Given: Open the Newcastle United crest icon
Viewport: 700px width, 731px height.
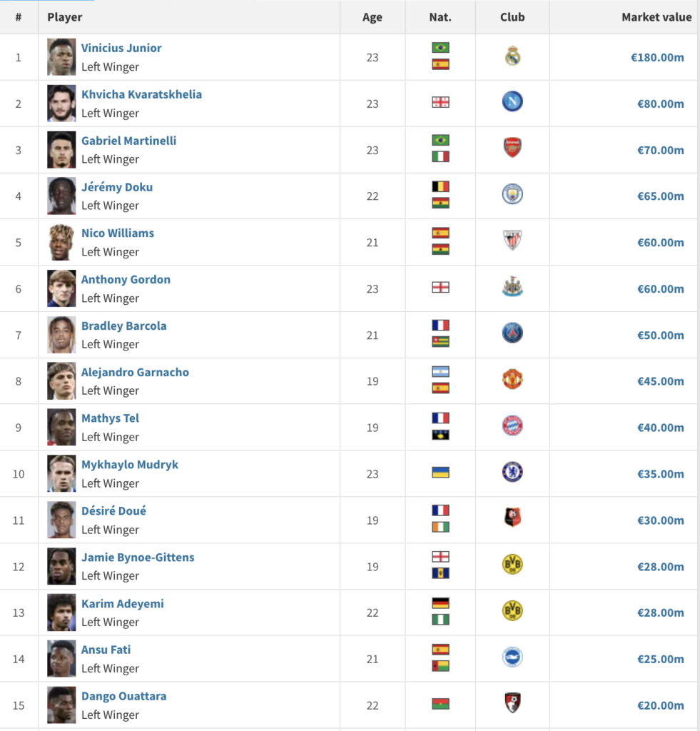Looking at the screenshot, I should (512, 287).
